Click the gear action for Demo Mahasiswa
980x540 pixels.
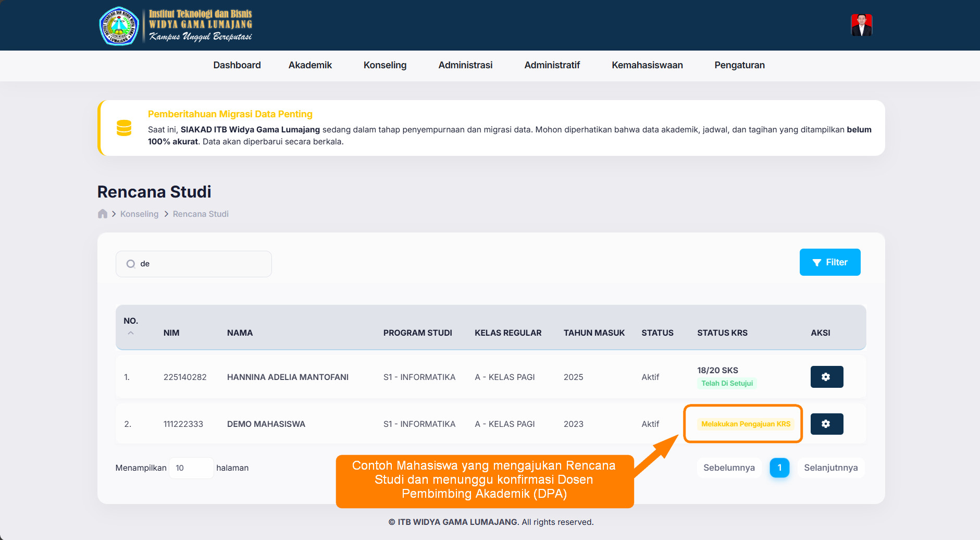click(826, 424)
